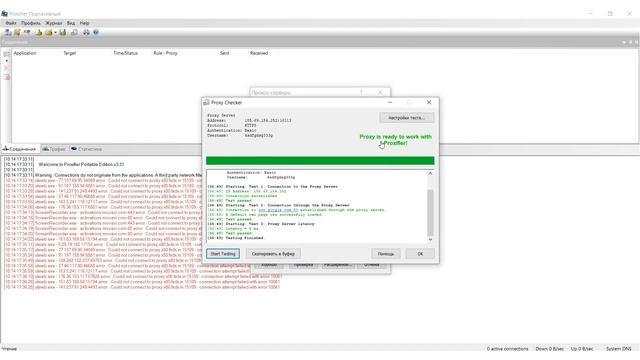Click the Скопировать в буфер button
The image size is (640, 360).
pyautogui.click(x=273, y=253)
